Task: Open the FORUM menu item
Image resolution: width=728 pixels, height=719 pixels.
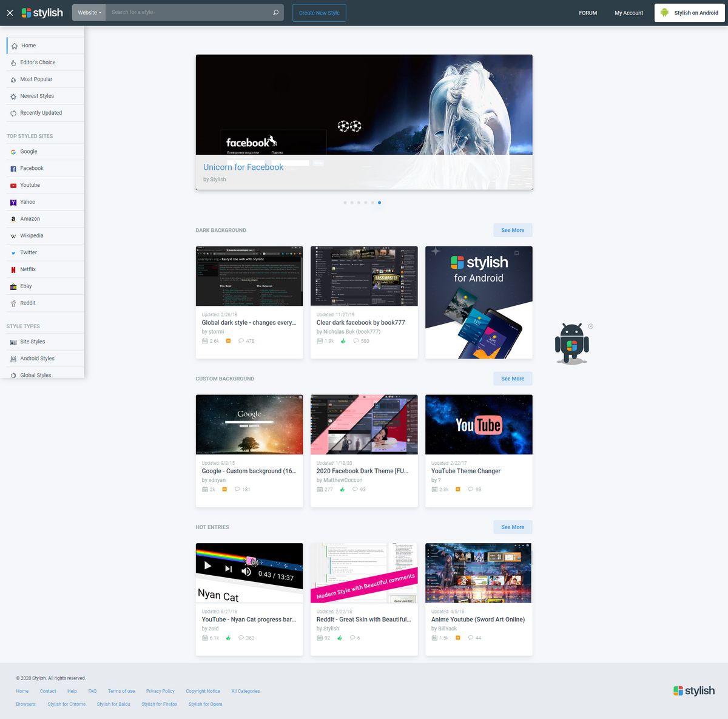Action: [588, 13]
